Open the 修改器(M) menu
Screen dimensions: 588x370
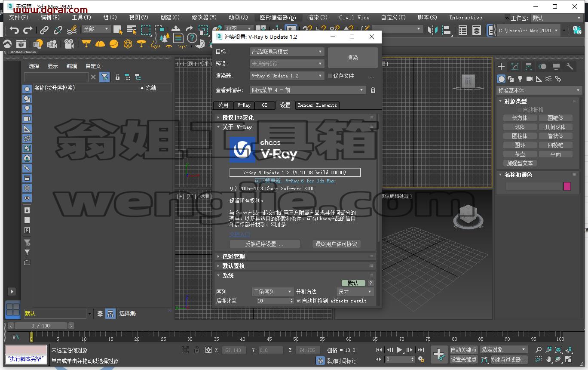coord(204,18)
